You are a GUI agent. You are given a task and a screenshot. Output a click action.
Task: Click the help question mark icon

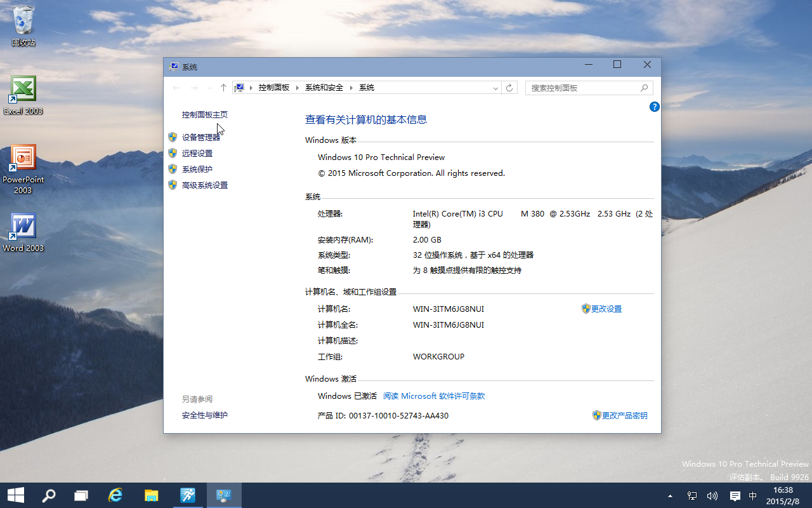coord(655,107)
